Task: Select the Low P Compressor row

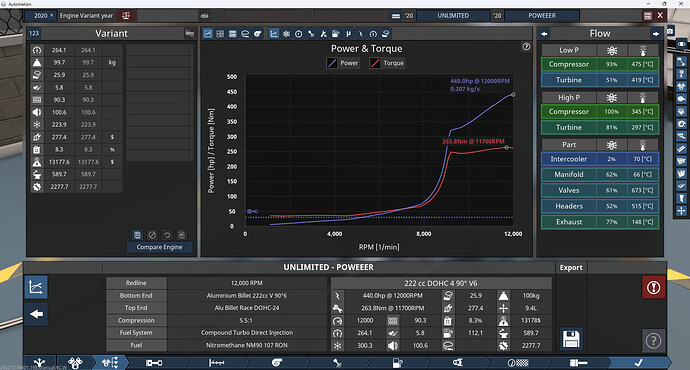Action: point(600,64)
